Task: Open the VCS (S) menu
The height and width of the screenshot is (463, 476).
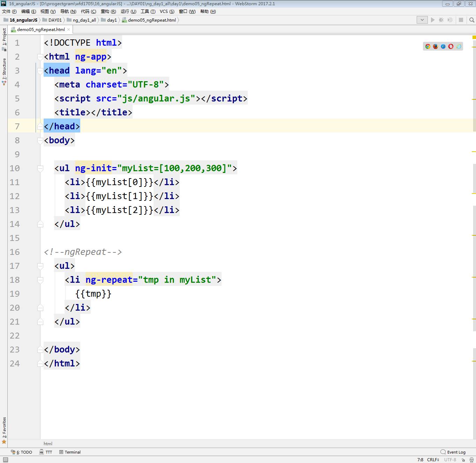Action: tap(167, 12)
